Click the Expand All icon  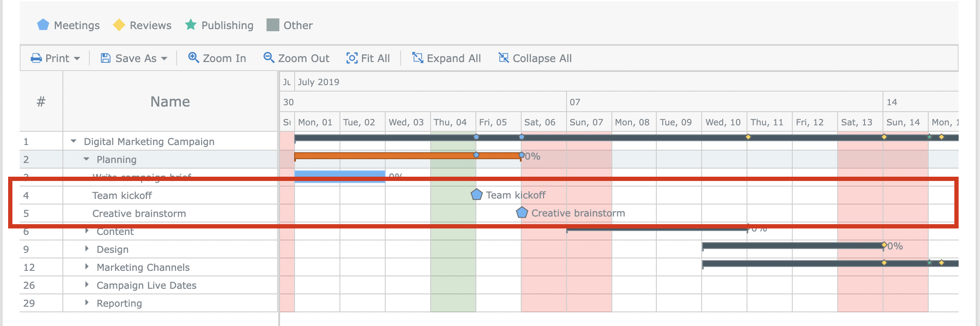pyautogui.click(x=418, y=58)
